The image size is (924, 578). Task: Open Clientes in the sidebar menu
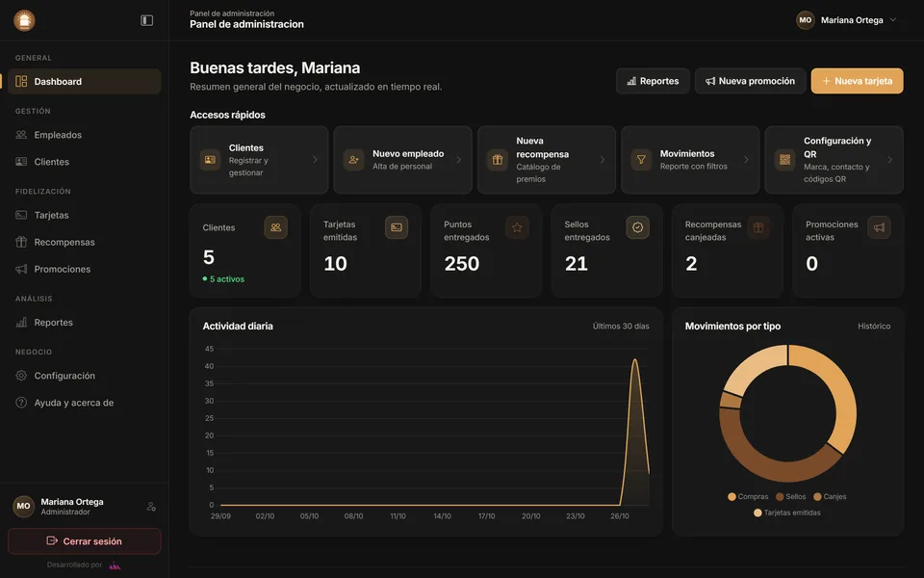(x=85, y=162)
